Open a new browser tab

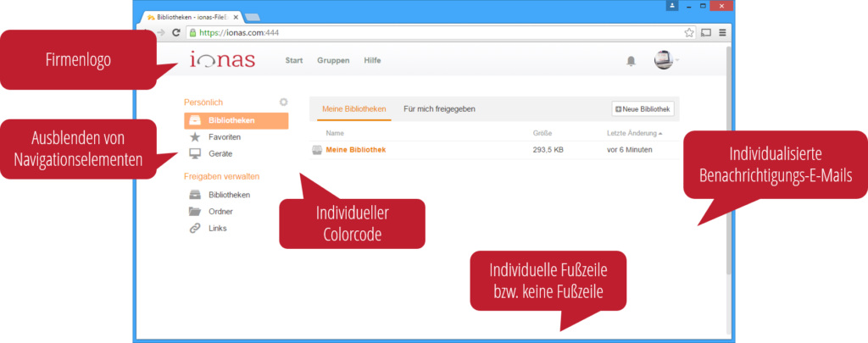(252, 17)
